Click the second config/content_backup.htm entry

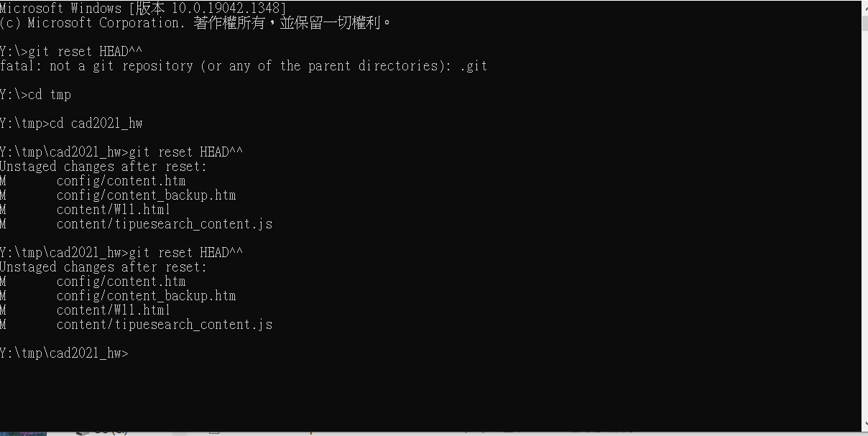click(x=146, y=296)
